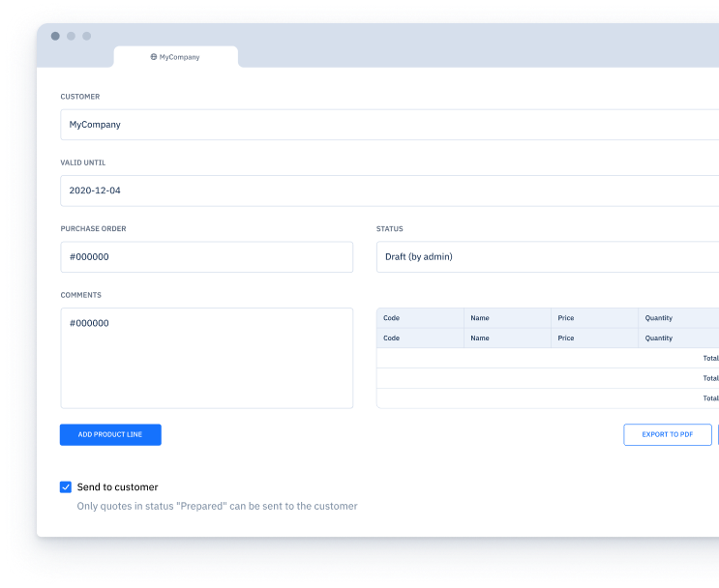Focus the Comments text area

click(206, 358)
